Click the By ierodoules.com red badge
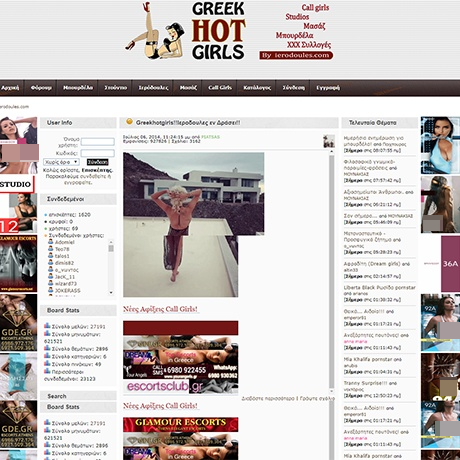460x460 pixels. click(x=296, y=55)
